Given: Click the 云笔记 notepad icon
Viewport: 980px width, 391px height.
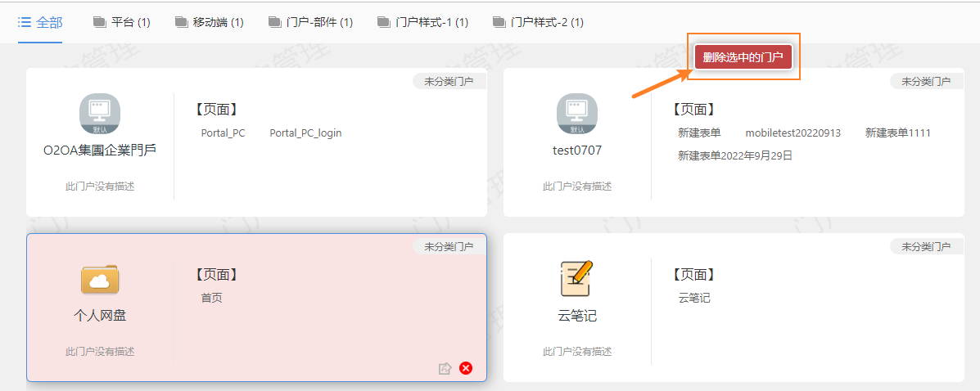Looking at the screenshot, I should coord(576,279).
